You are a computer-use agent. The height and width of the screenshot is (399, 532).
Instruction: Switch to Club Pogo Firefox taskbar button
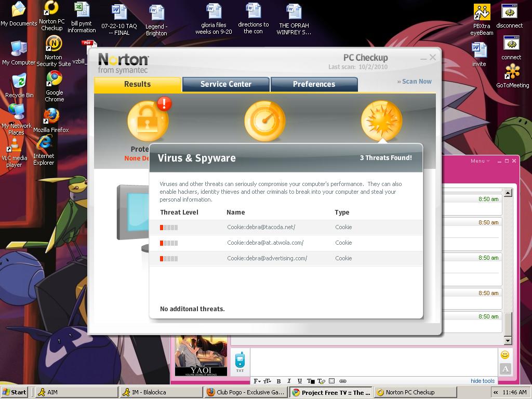246,392
